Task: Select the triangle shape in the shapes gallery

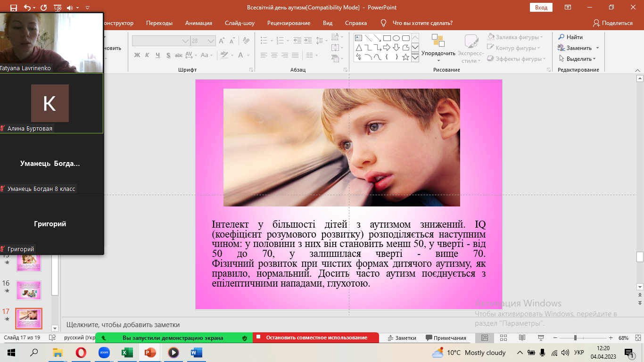Action: click(358, 48)
